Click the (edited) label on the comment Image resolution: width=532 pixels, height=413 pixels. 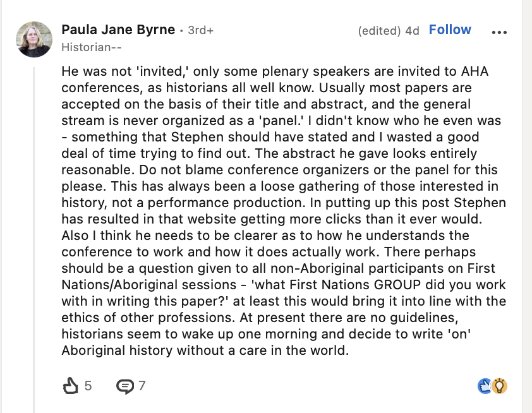(x=379, y=31)
